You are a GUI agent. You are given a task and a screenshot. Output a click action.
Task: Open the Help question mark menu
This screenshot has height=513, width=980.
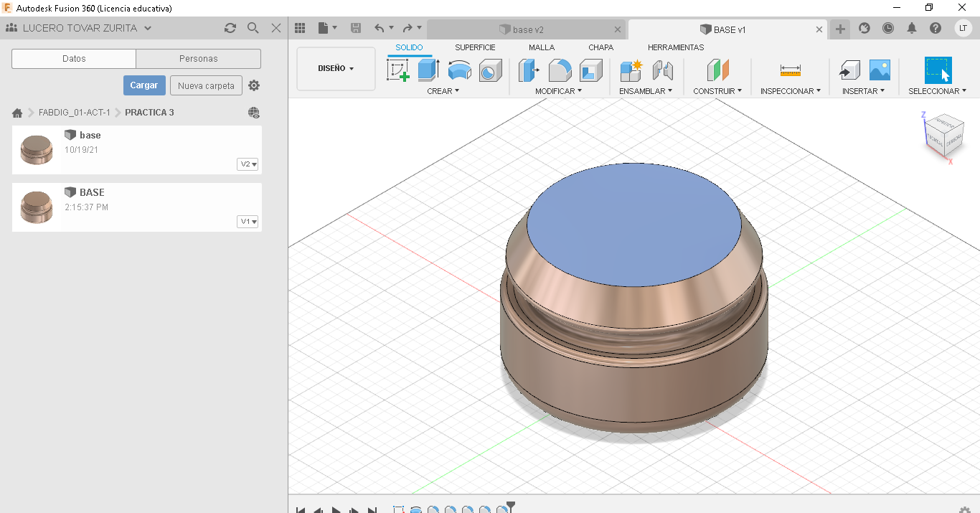coord(936,28)
